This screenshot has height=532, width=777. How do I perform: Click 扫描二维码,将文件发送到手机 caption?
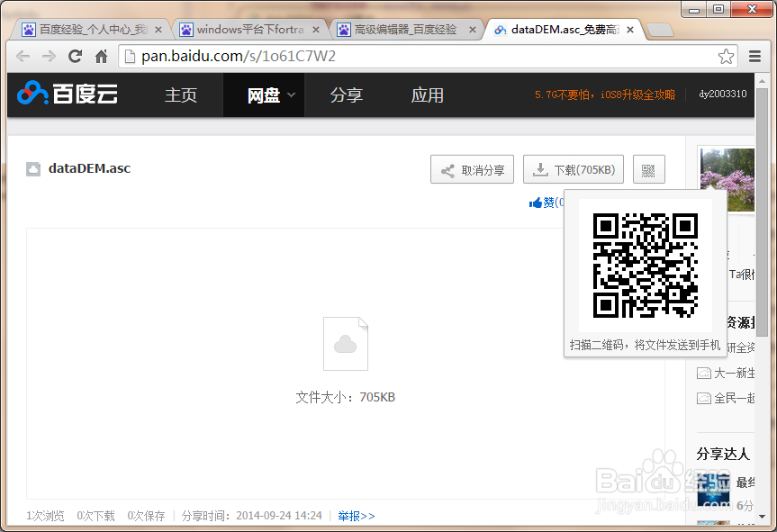[646, 345]
